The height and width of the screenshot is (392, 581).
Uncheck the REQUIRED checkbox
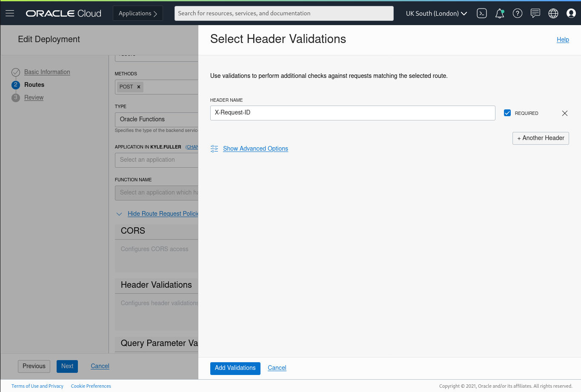(x=507, y=113)
